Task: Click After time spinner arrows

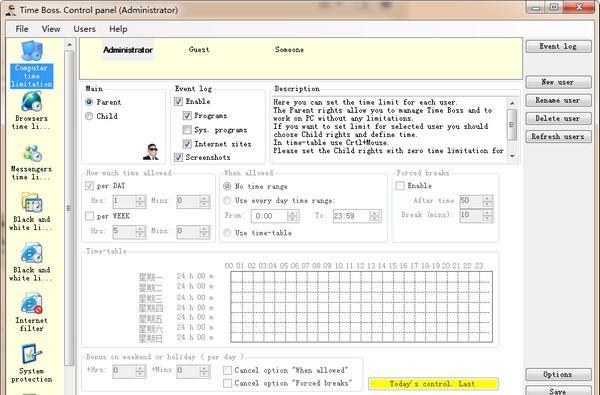Action: click(x=488, y=201)
